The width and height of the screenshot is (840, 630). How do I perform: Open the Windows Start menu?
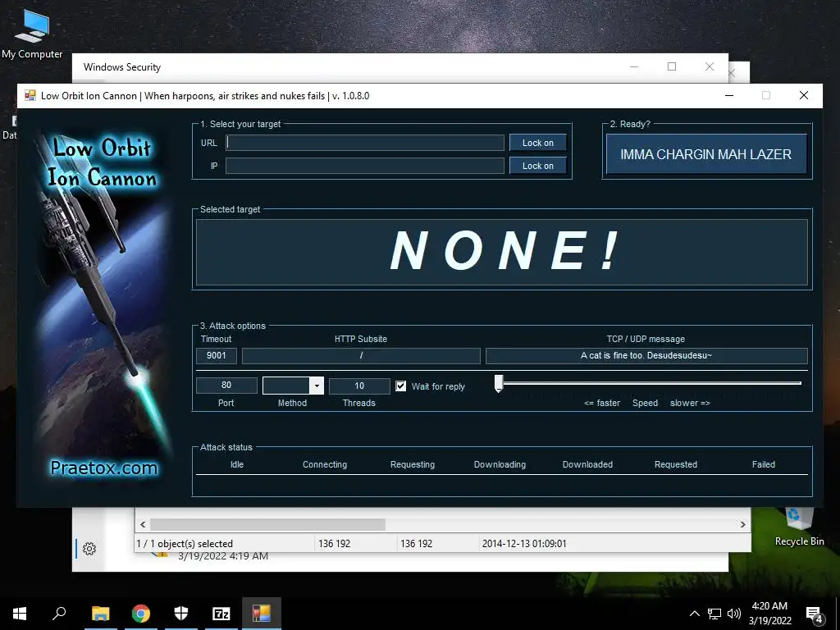point(20,614)
